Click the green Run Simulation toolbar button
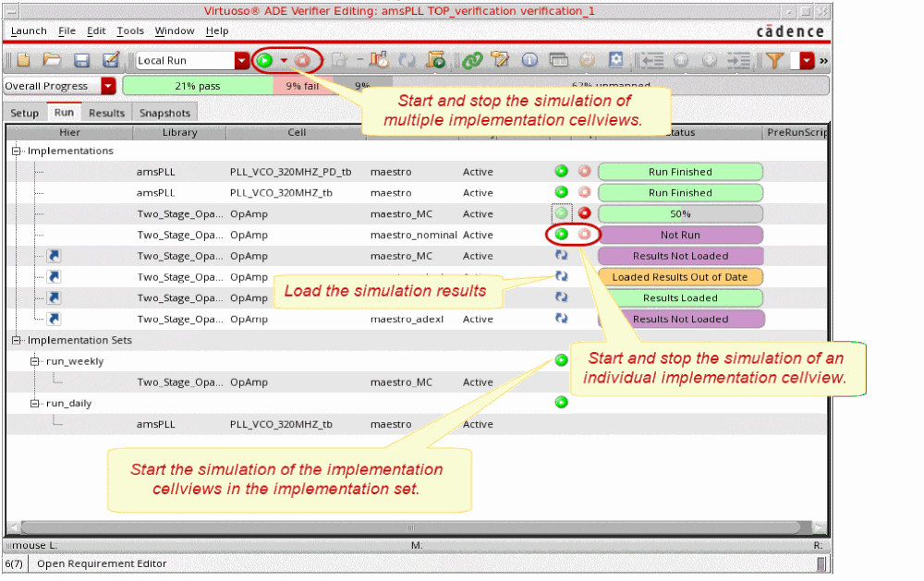Image resolution: width=924 pixels, height=581 pixels. pyautogui.click(x=265, y=61)
